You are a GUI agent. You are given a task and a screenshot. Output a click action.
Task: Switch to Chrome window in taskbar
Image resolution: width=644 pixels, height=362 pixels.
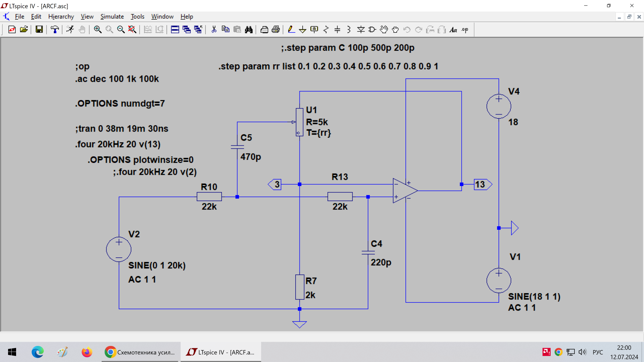pos(140,352)
